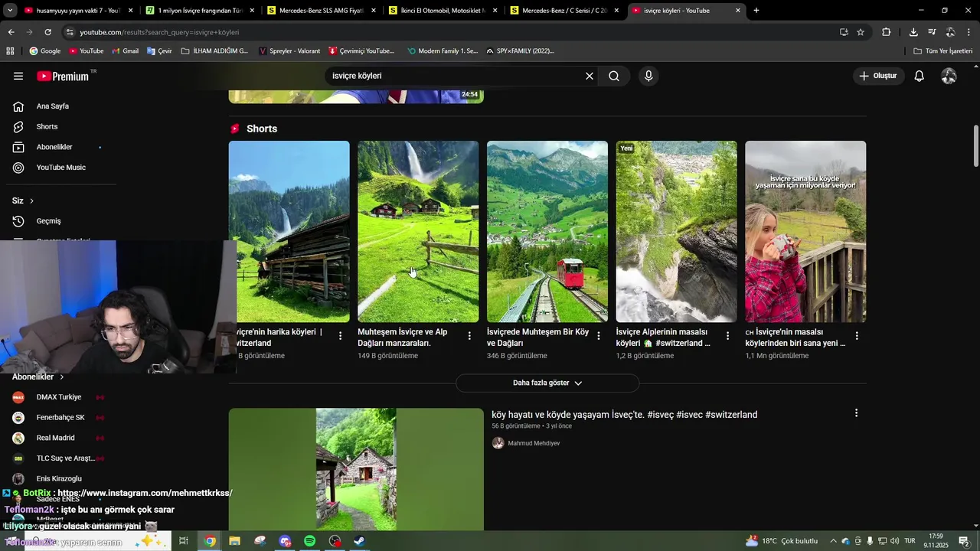The width and height of the screenshot is (980, 551).
Task: Show hidden system tray icons chevron
Action: pos(835,541)
